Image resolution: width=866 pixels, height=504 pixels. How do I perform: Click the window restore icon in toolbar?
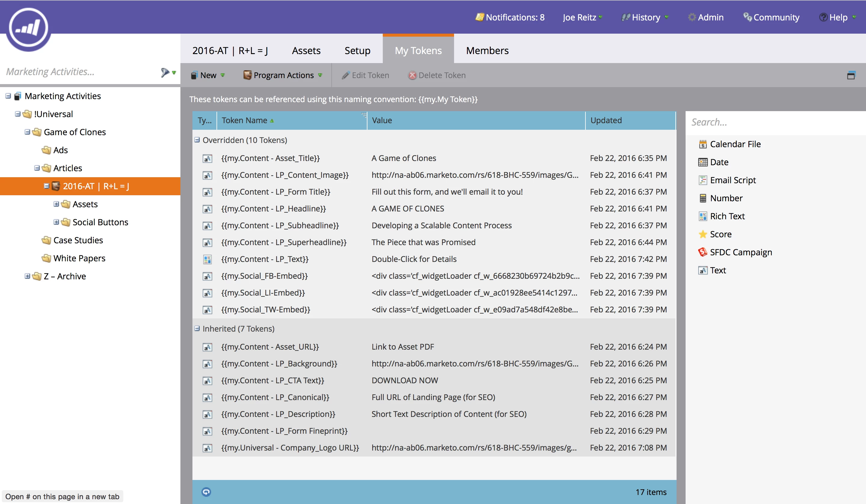coord(851,75)
